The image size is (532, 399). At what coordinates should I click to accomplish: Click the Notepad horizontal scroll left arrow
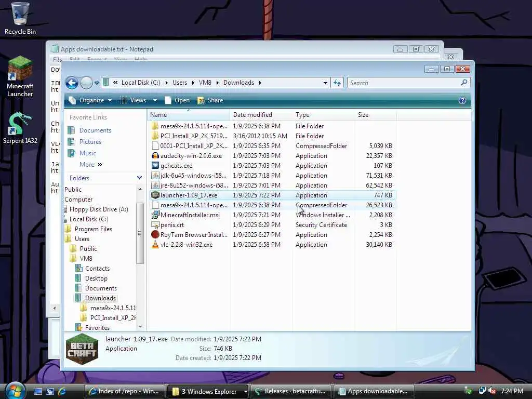pos(55,308)
